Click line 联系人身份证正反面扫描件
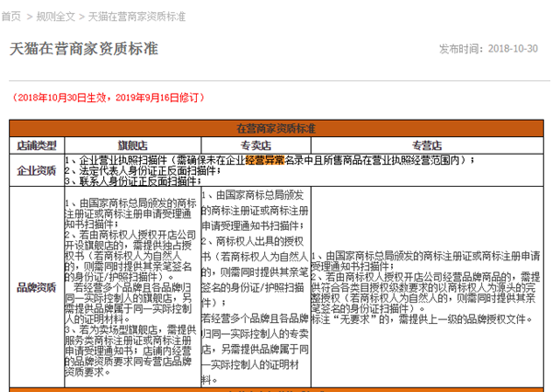This screenshot has width=552, height=392. click(133, 181)
